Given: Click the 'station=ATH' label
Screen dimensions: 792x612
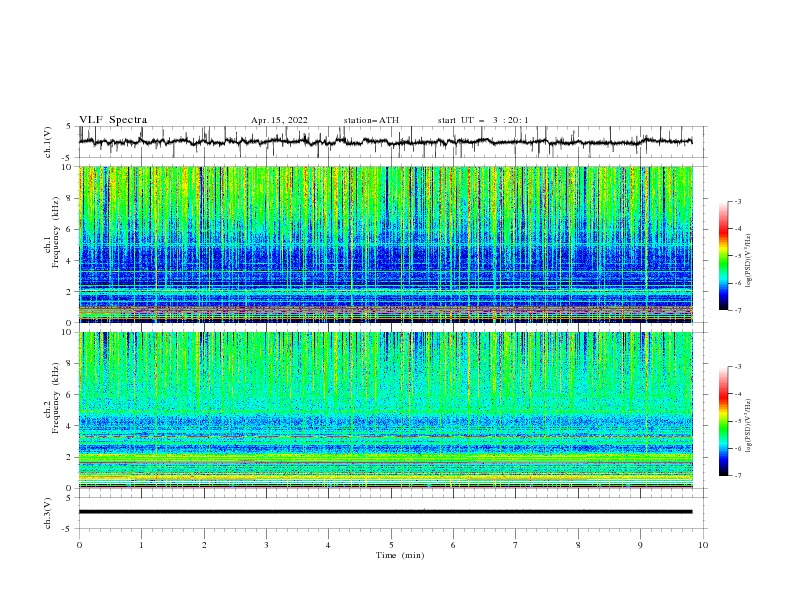Looking at the screenshot, I should pyautogui.click(x=371, y=120).
